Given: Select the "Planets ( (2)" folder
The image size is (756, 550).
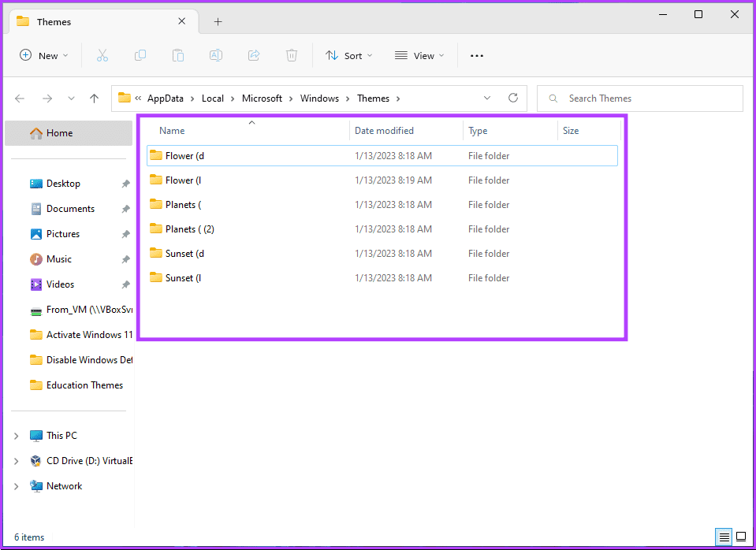Looking at the screenshot, I should coord(382,229).
